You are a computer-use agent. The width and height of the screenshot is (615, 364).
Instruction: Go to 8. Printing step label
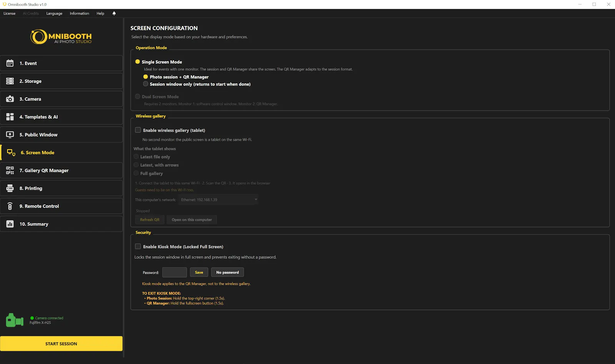pyautogui.click(x=31, y=188)
